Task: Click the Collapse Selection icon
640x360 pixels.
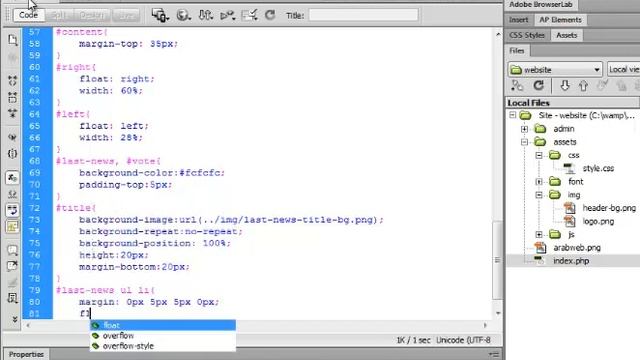Action: tap(12, 97)
